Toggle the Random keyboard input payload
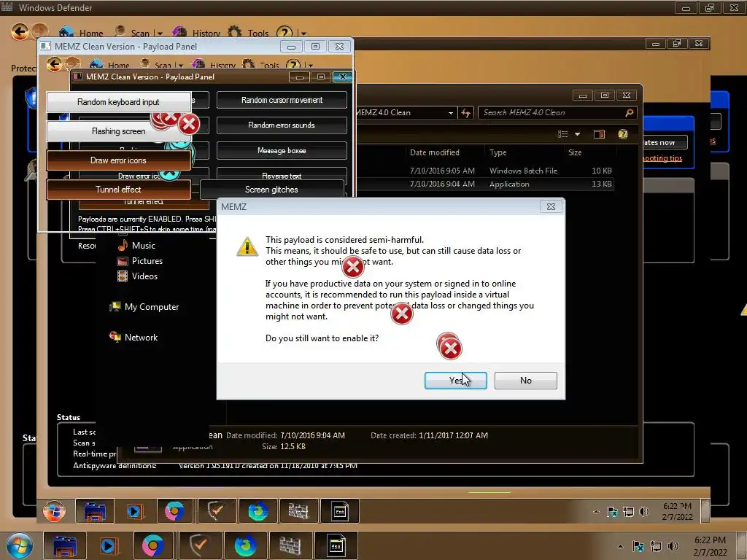Image resolution: width=747 pixels, height=560 pixels. (x=119, y=102)
